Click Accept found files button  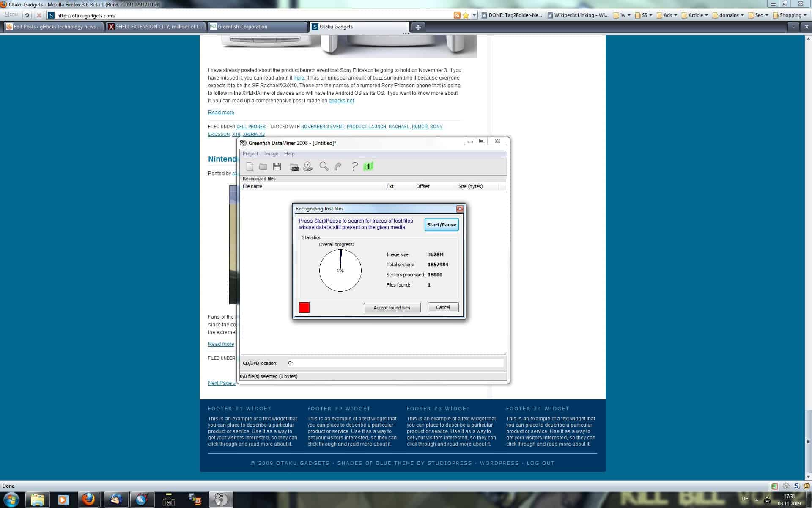tap(392, 308)
